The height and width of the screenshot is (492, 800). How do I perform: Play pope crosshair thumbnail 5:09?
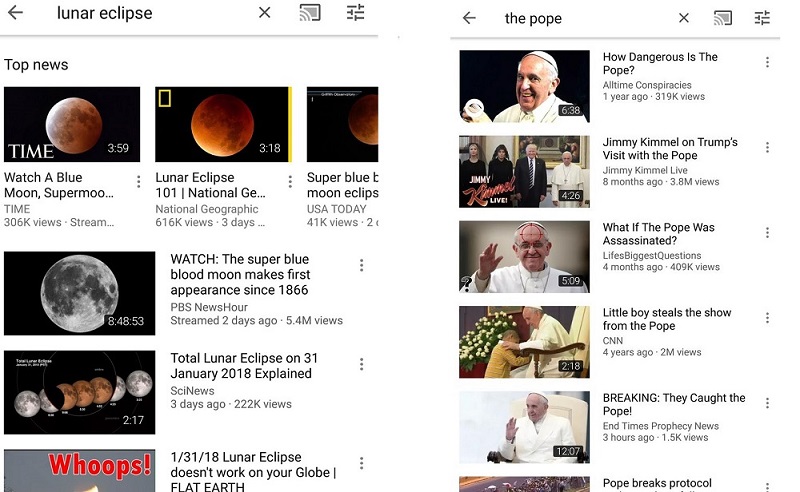(x=524, y=257)
